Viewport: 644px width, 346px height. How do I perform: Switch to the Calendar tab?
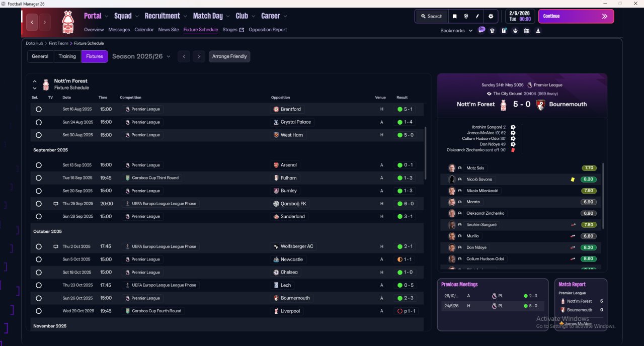144,30
